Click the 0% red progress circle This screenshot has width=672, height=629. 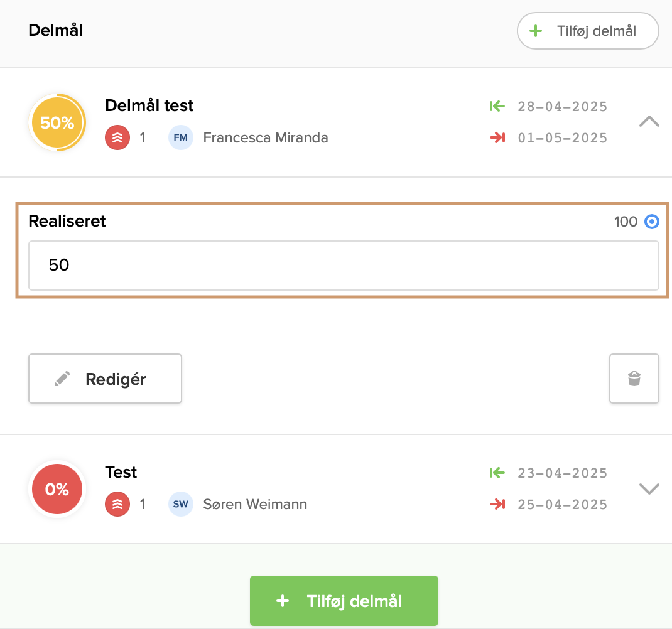57,489
